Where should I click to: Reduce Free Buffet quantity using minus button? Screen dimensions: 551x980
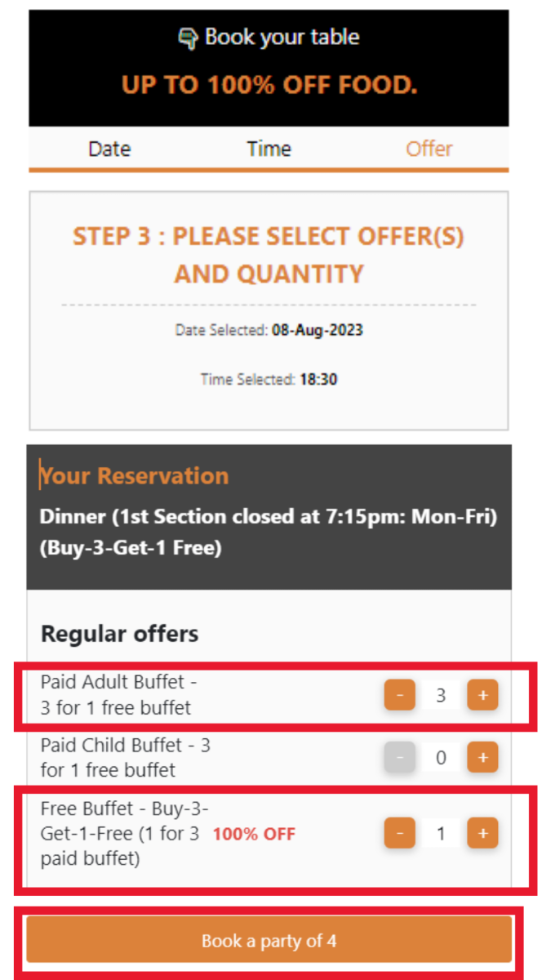click(400, 833)
